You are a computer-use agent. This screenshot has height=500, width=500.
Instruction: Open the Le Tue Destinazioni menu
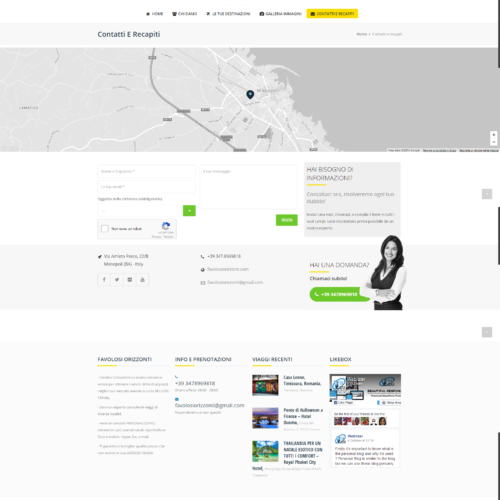(x=228, y=14)
